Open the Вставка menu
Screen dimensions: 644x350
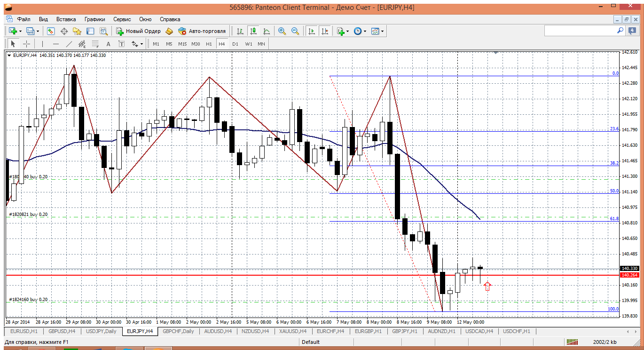[x=66, y=19]
